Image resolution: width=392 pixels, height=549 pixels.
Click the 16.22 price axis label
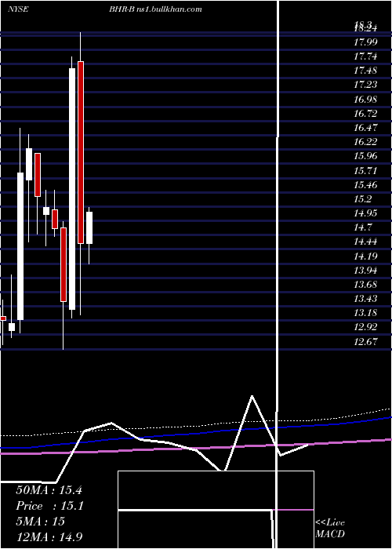(365, 142)
